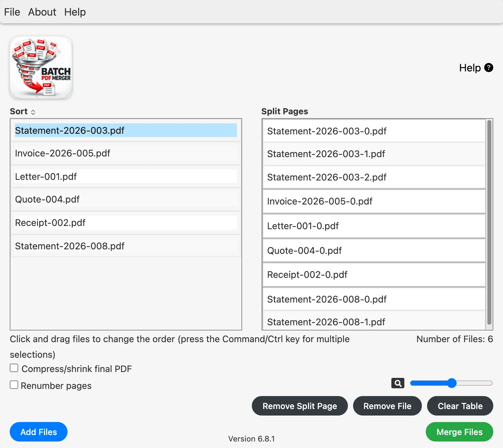The height and width of the screenshot is (448, 503).
Task: Click the Number of Files: 6 label
Action: click(455, 339)
